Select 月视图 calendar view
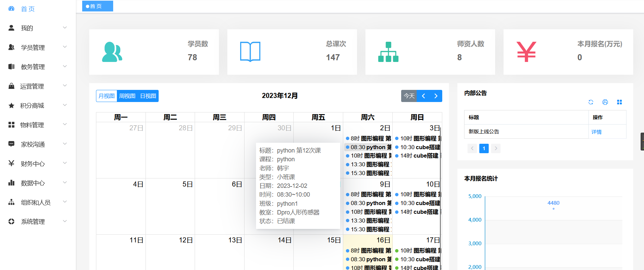Viewport: 644px width, 270px height. pyautogui.click(x=106, y=96)
